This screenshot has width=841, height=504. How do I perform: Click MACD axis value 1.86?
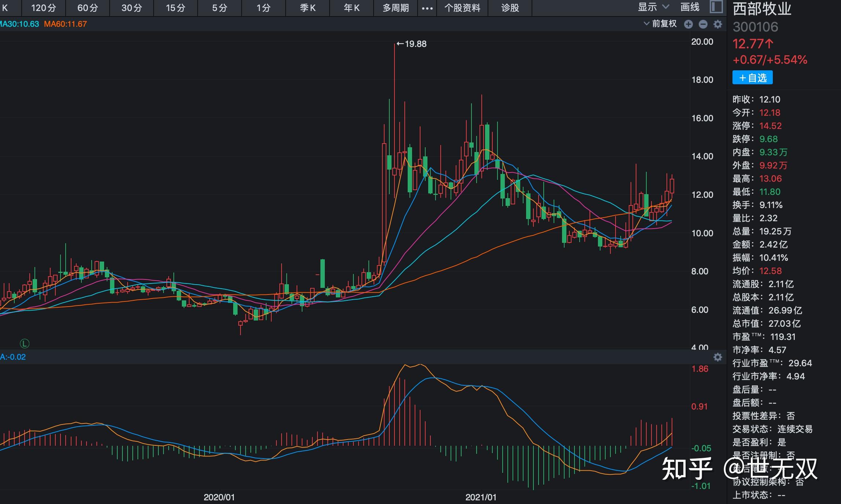pos(699,368)
